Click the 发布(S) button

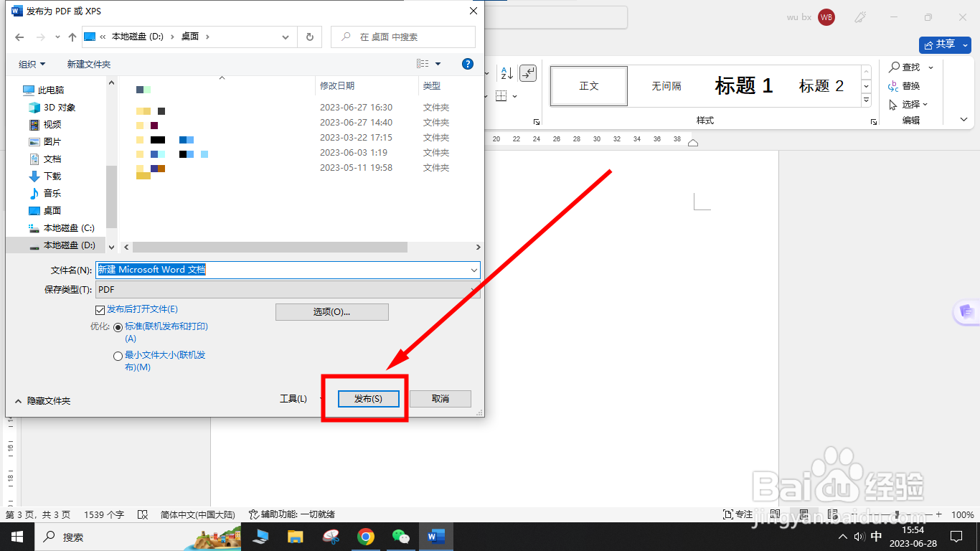click(x=368, y=399)
